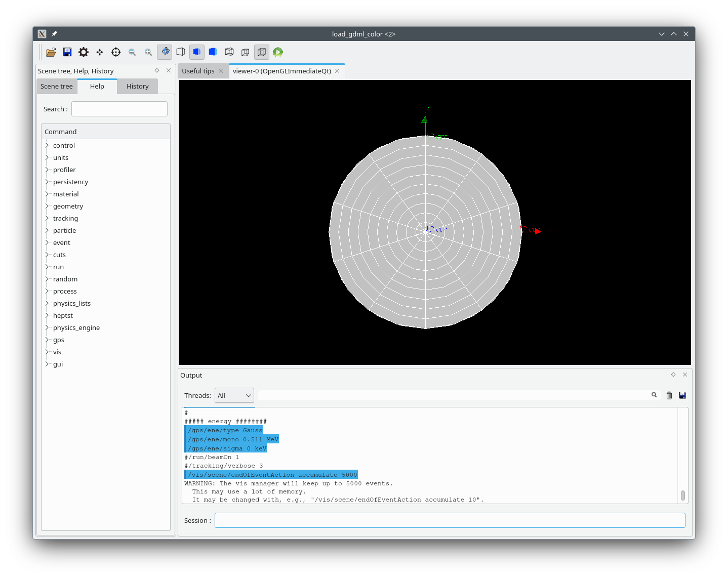Switch to the History view
This screenshot has width=728, height=578.
pos(137,86)
